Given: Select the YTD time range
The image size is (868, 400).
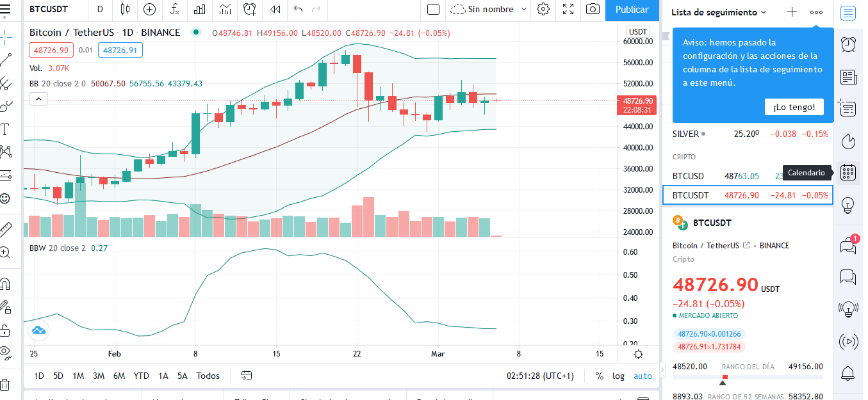Looking at the screenshot, I should point(141,376).
